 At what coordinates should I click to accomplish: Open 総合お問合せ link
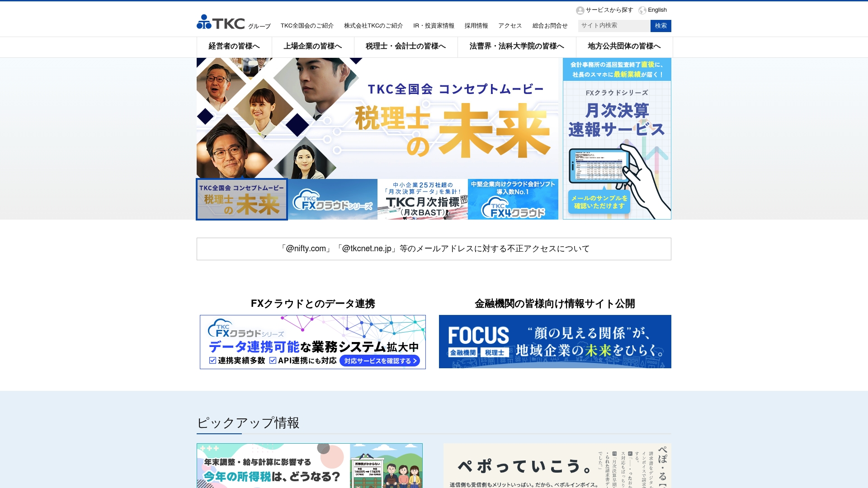click(550, 26)
